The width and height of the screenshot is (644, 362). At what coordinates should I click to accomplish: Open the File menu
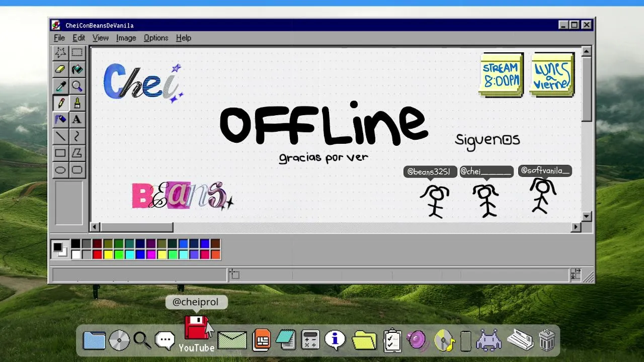pyautogui.click(x=59, y=38)
